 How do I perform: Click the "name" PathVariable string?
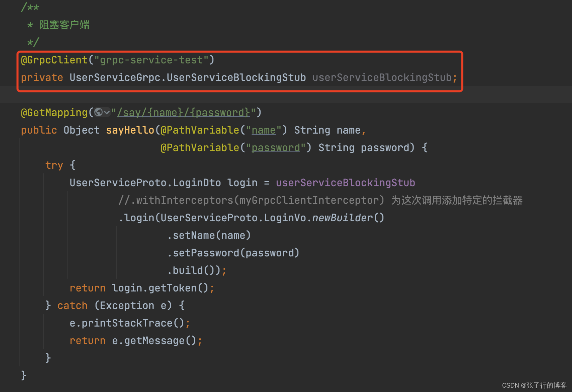[x=263, y=130]
